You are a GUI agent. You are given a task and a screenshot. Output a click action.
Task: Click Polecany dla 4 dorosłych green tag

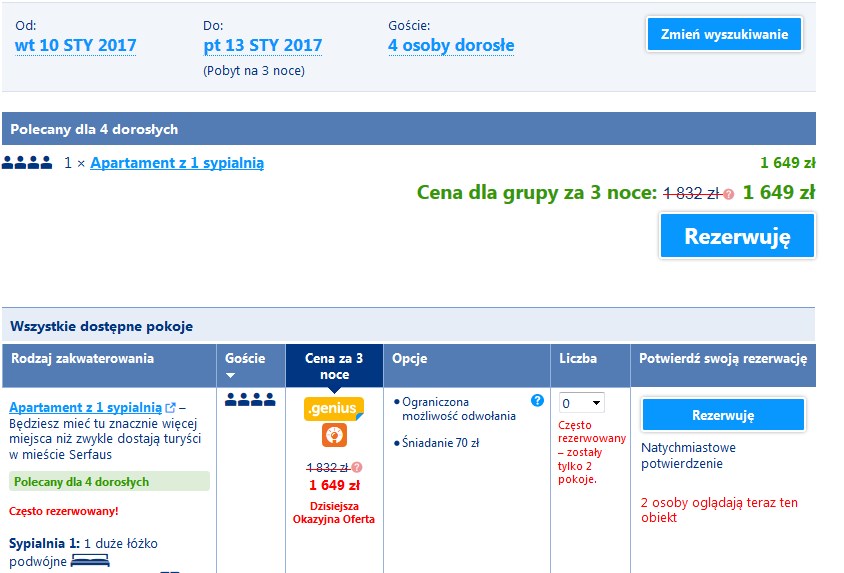tap(109, 482)
